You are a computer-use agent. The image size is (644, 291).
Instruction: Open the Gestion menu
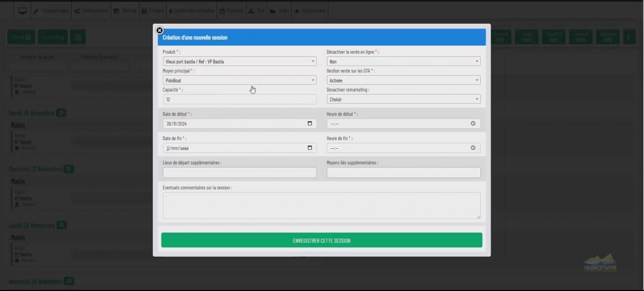125,11
